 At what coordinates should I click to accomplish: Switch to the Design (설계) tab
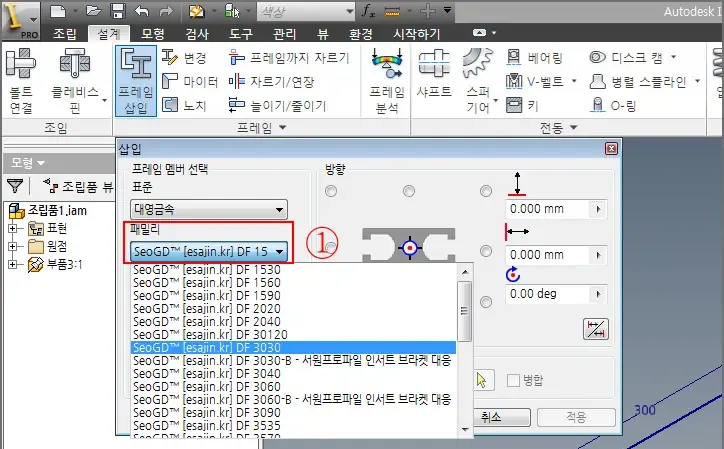pyautogui.click(x=109, y=33)
